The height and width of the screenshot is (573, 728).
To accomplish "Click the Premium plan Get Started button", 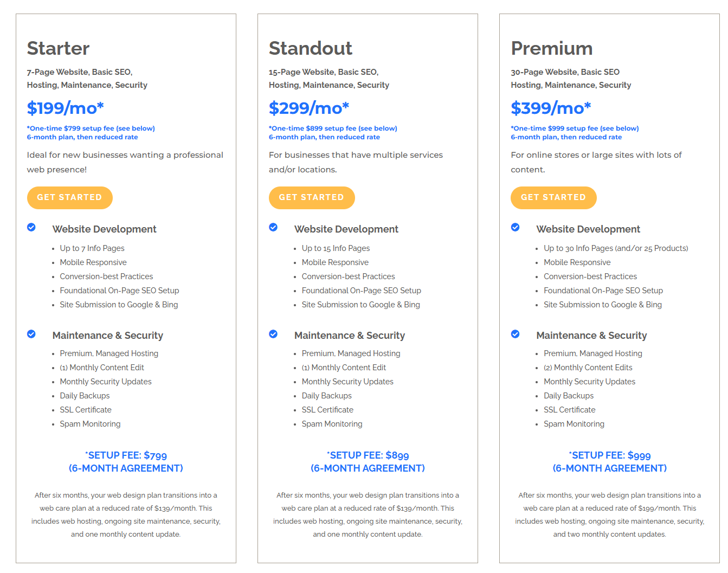I will [553, 198].
